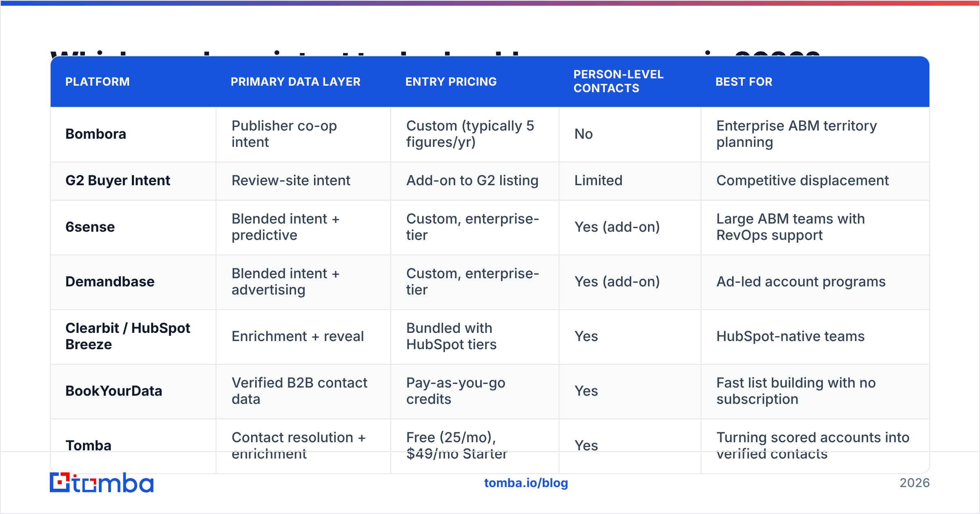The width and height of the screenshot is (980, 514).
Task: Click the Ad-led account programs cell
Action: coord(815,282)
